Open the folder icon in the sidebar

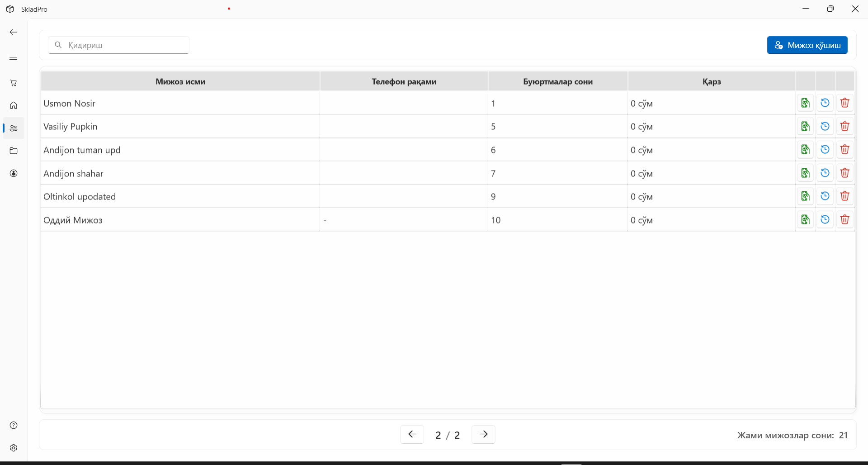click(14, 151)
